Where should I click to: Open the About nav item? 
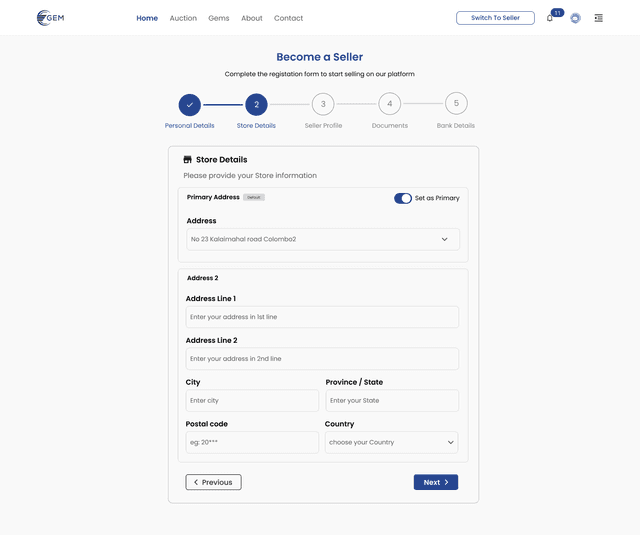pos(252,18)
